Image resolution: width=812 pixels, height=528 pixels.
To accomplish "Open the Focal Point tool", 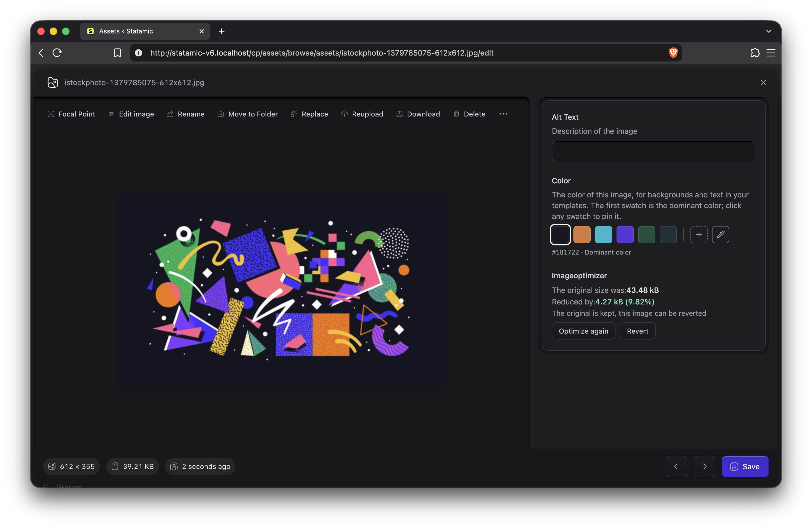I will [71, 114].
